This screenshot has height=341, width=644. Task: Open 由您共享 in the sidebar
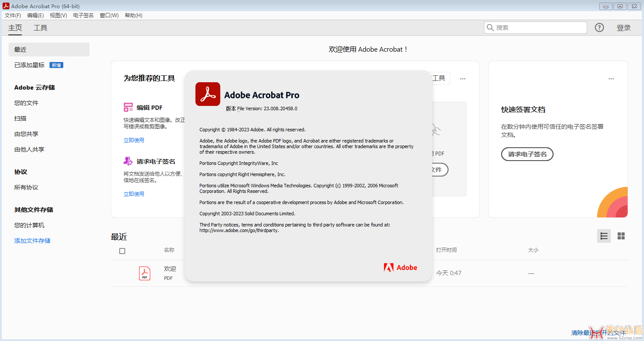[26, 134]
